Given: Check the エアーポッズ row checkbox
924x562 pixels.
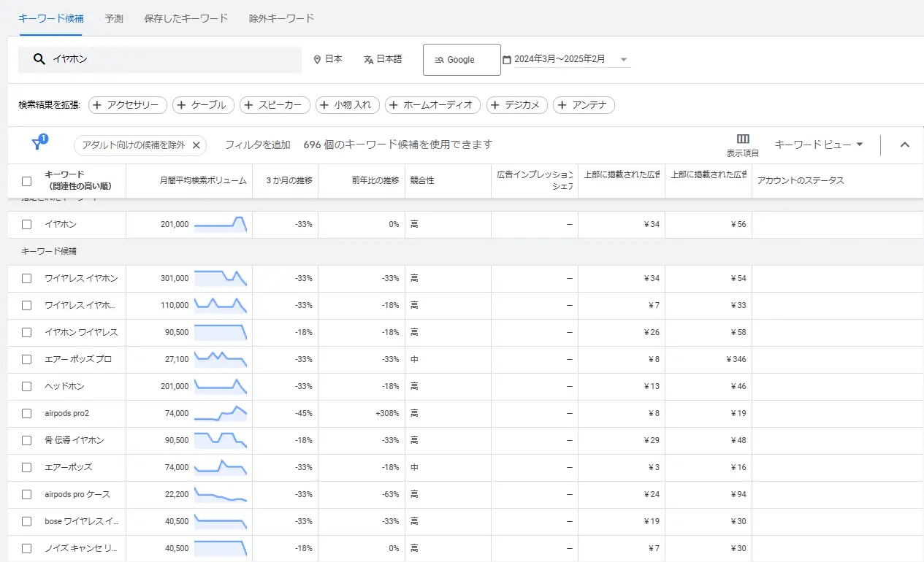Looking at the screenshot, I should coord(27,467).
